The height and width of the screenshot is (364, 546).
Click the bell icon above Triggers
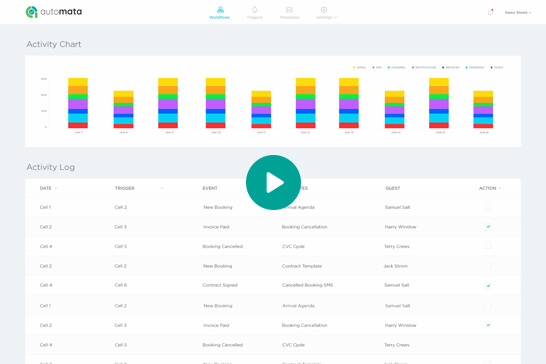tap(255, 10)
